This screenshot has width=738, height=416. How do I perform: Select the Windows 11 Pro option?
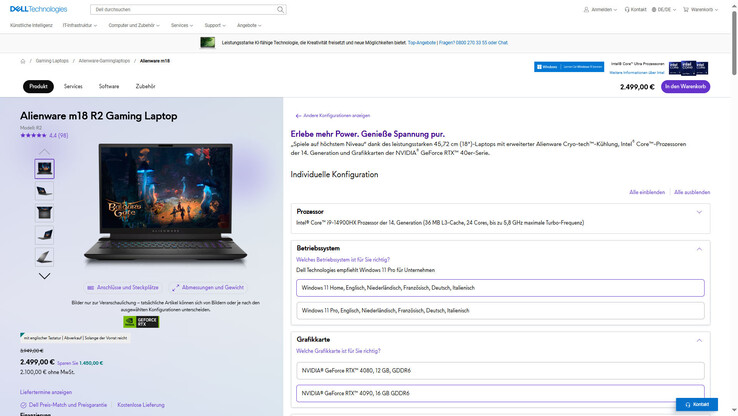[x=500, y=311]
